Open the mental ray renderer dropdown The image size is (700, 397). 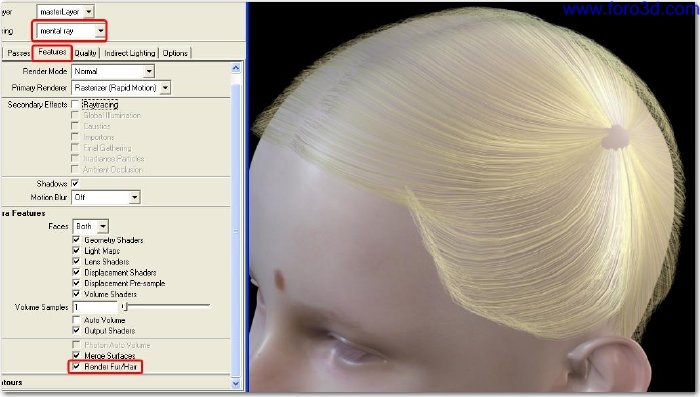click(71, 31)
